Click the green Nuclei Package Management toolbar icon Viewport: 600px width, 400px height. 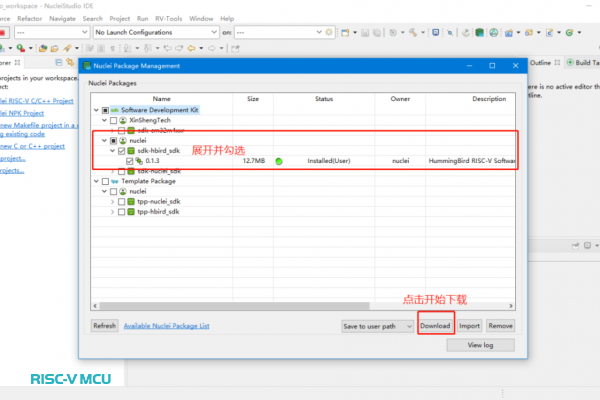coord(479,33)
